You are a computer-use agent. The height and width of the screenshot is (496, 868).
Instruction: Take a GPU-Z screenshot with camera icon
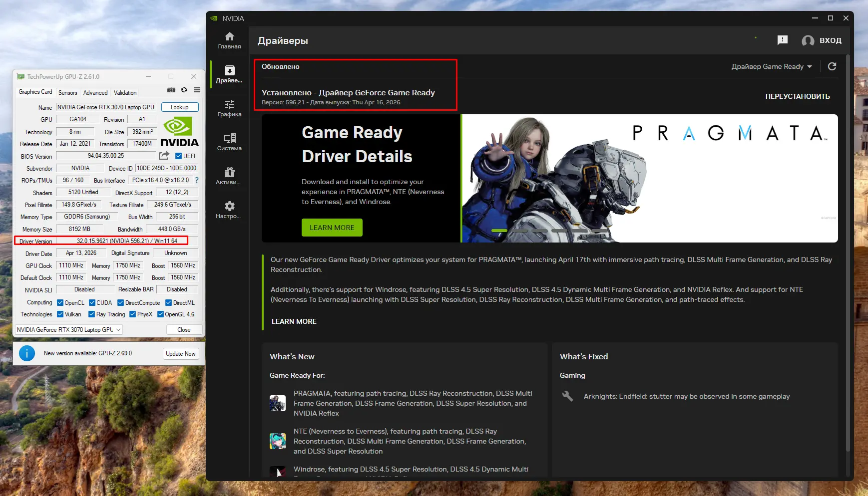171,90
